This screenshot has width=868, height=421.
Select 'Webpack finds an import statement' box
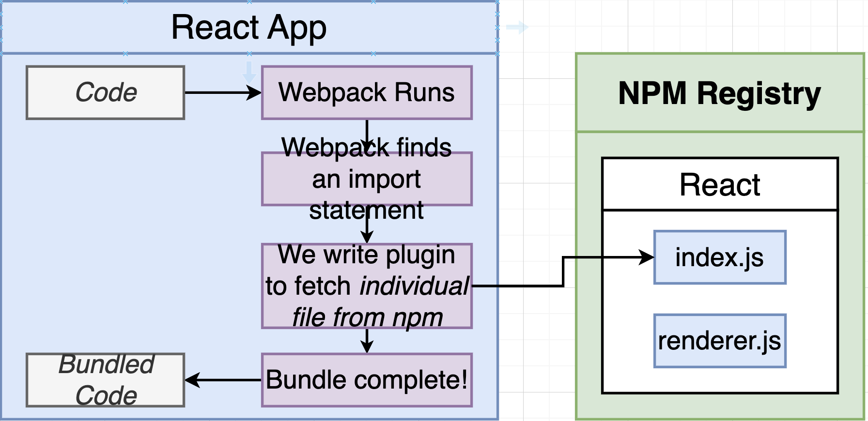(x=367, y=179)
